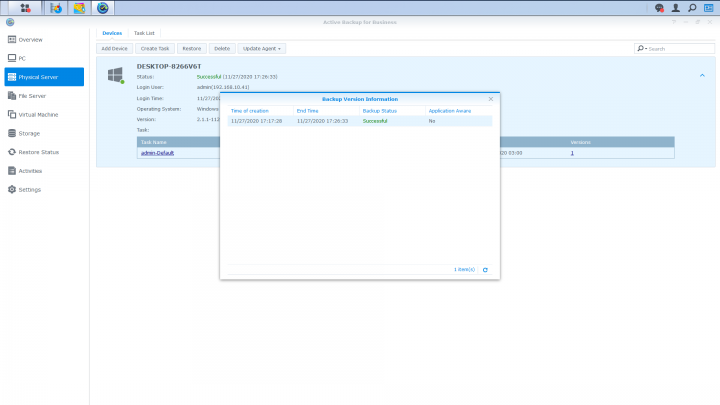
Task: Open the widgets panel icon
Action: point(709,8)
